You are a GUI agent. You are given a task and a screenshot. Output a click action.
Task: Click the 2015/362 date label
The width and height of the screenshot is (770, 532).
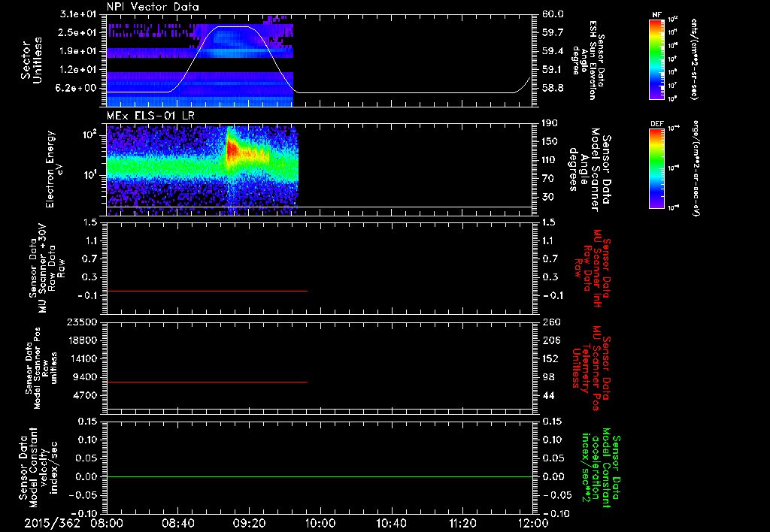click(53, 523)
